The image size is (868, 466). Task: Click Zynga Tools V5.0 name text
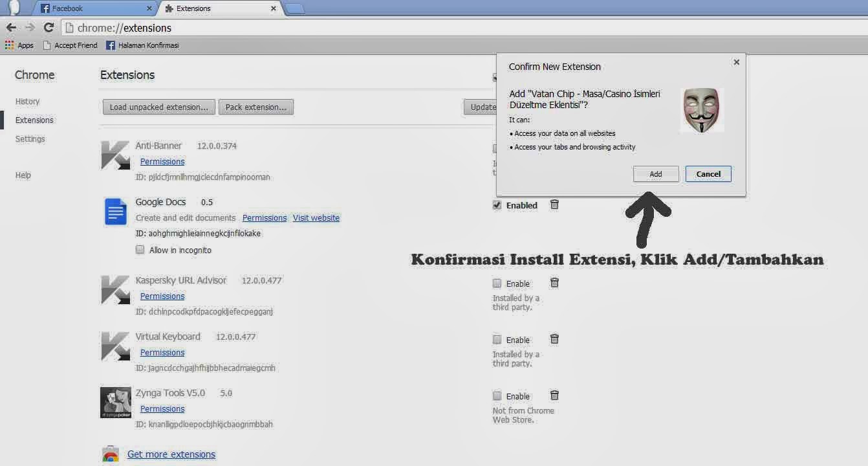(170, 393)
